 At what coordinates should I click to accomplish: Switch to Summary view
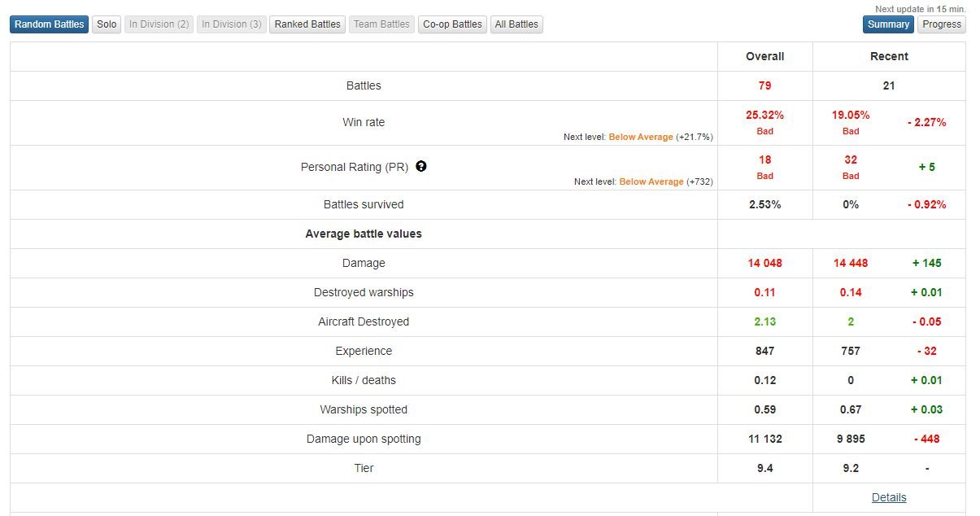point(888,24)
